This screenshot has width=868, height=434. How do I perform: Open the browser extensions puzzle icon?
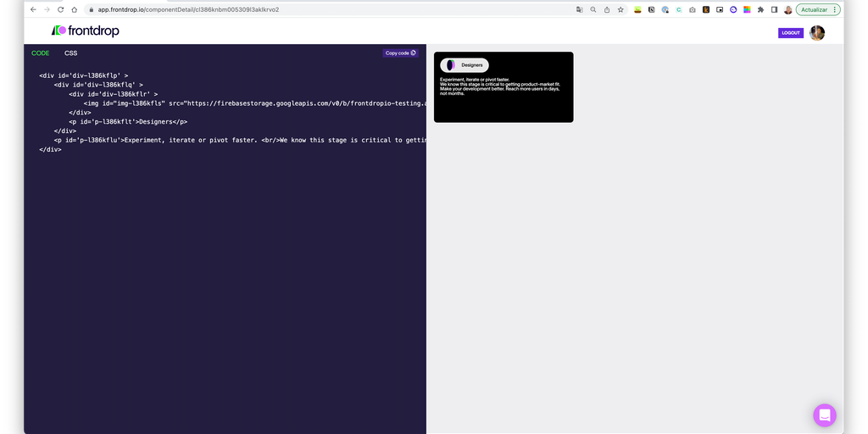(760, 9)
